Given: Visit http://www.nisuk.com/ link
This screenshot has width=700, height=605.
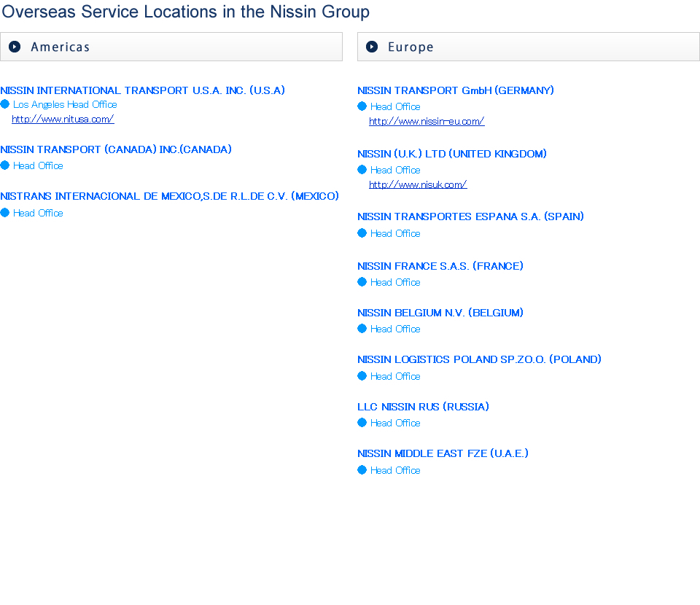Looking at the screenshot, I should click(x=418, y=184).
